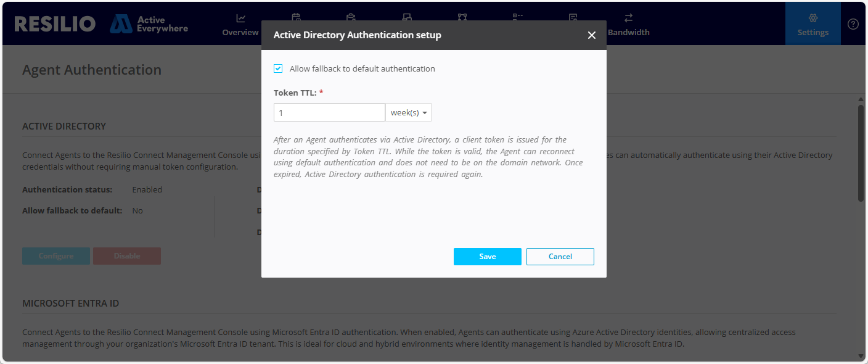
Task: Cancel the authentication setup dialog
Action: (560, 257)
